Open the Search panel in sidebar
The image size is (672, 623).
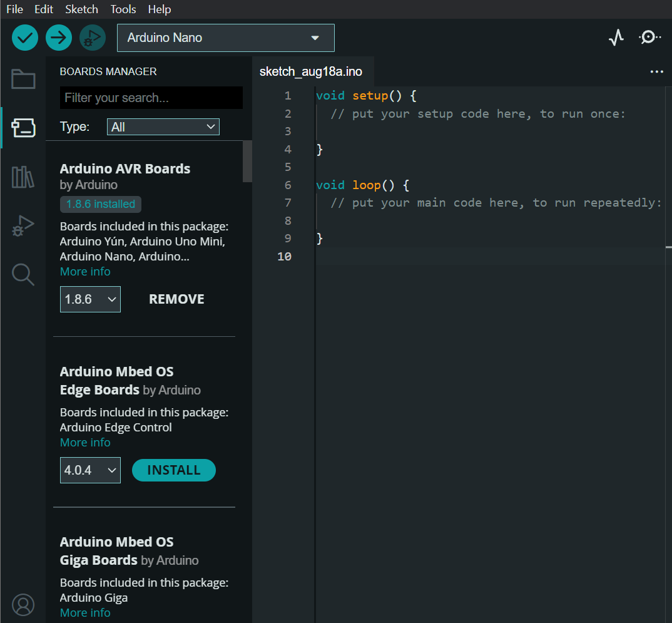click(23, 274)
